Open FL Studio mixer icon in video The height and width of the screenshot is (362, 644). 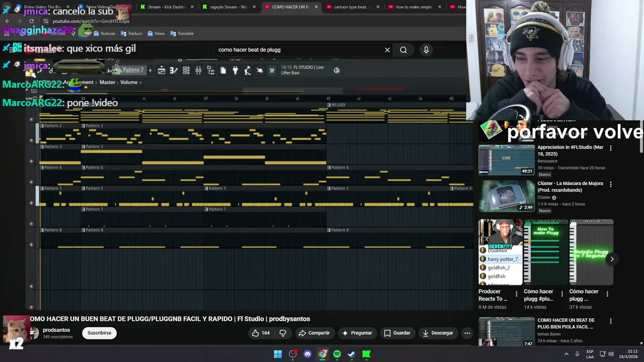[x=198, y=70]
